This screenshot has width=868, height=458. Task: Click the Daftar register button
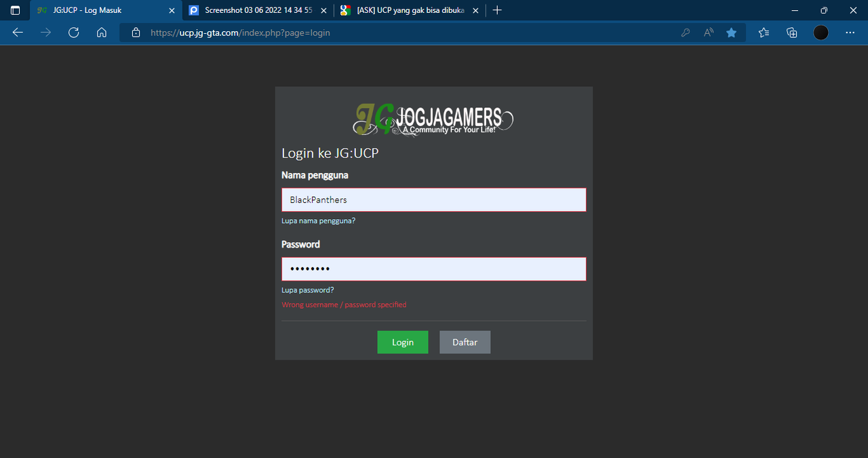[465, 342]
